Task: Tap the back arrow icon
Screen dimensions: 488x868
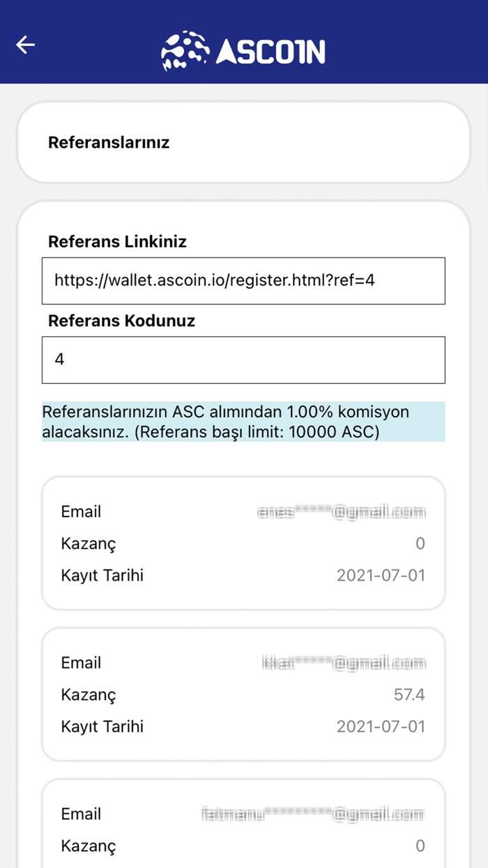Action: 25,44
